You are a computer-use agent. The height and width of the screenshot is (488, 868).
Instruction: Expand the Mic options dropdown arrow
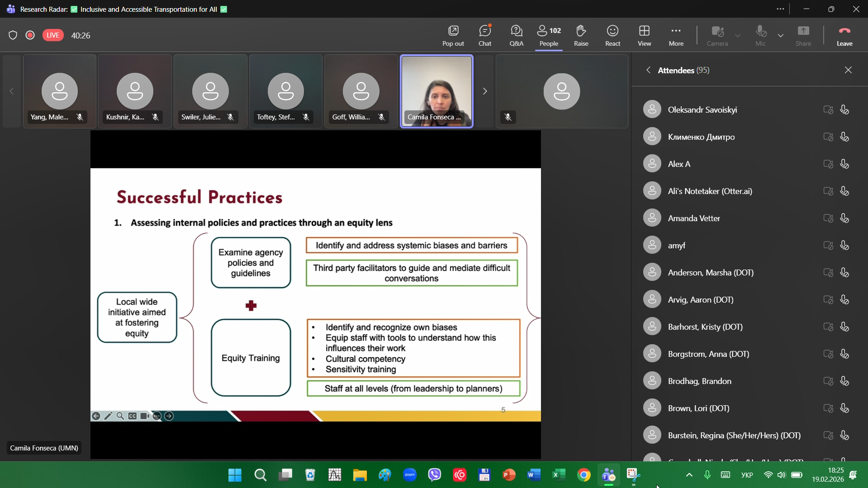click(781, 35)
